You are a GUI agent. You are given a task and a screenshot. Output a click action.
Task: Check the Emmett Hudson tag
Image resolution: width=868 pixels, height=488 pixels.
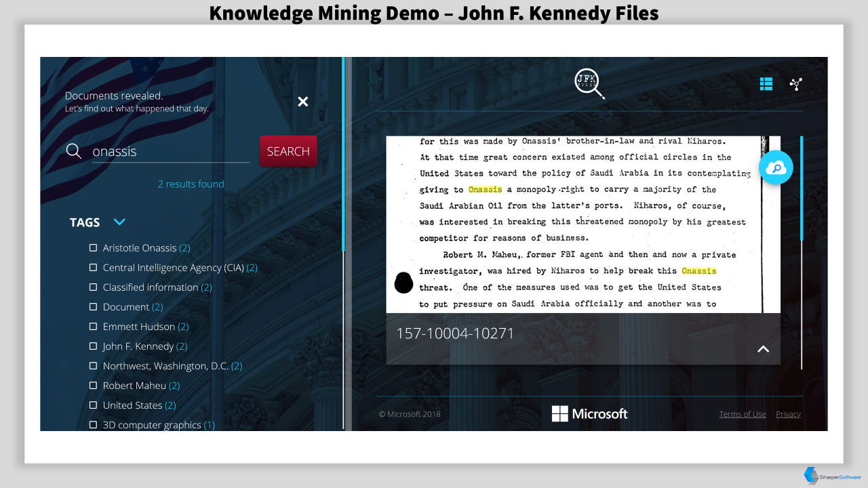(x=94, y=327)
